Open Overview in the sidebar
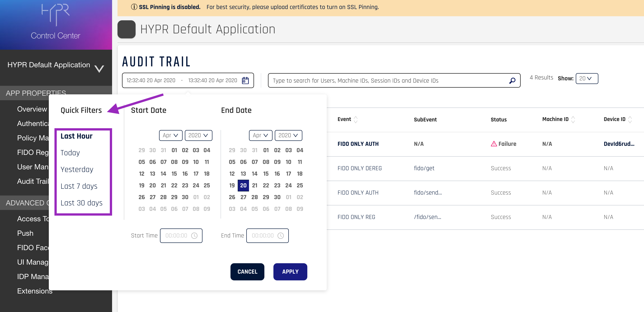This screenshot has height=312, width=644. pos(32,109)
